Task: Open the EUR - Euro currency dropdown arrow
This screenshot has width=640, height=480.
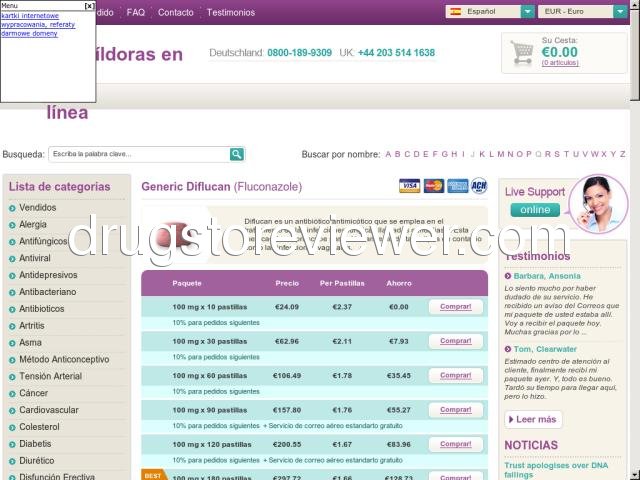Action: [x=620, y=11]
